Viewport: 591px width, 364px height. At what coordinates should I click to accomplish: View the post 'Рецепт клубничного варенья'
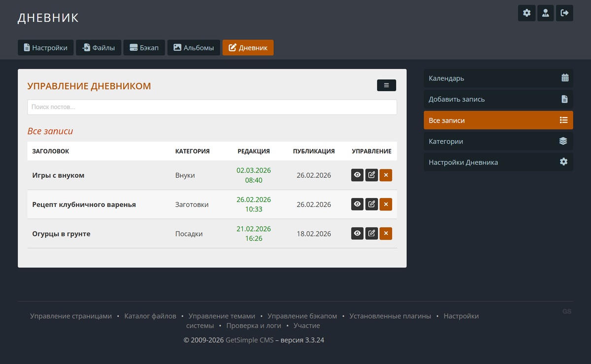coord(358,204)
